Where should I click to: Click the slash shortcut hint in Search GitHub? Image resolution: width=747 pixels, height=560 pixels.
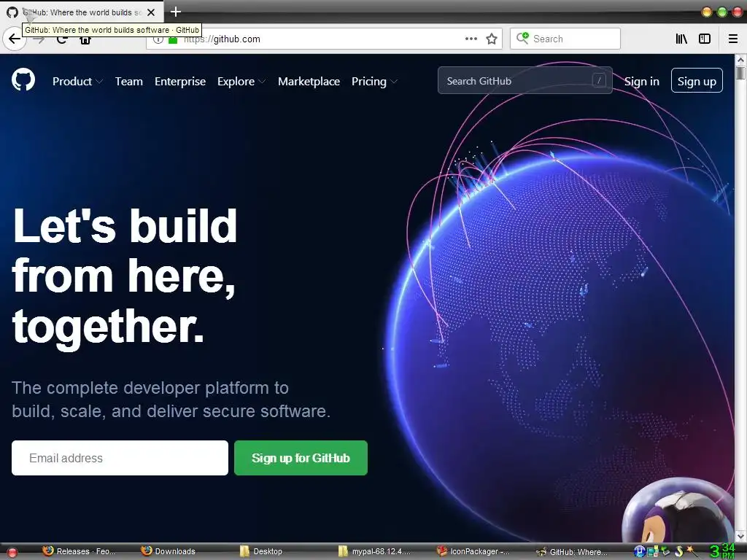click(x=599, y=80)
